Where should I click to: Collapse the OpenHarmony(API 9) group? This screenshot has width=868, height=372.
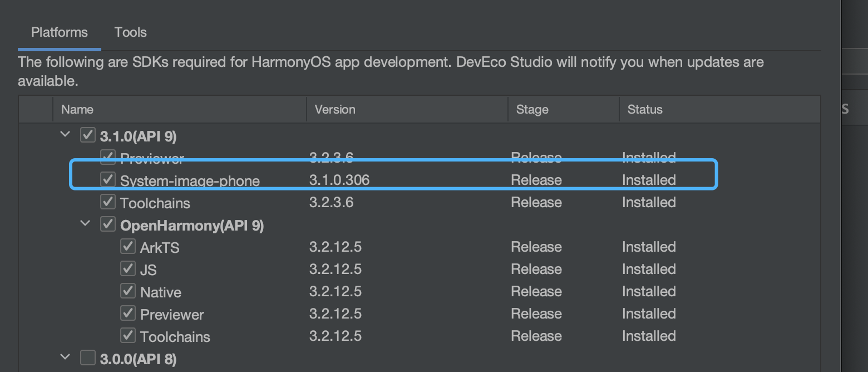[x=85, y=224]
